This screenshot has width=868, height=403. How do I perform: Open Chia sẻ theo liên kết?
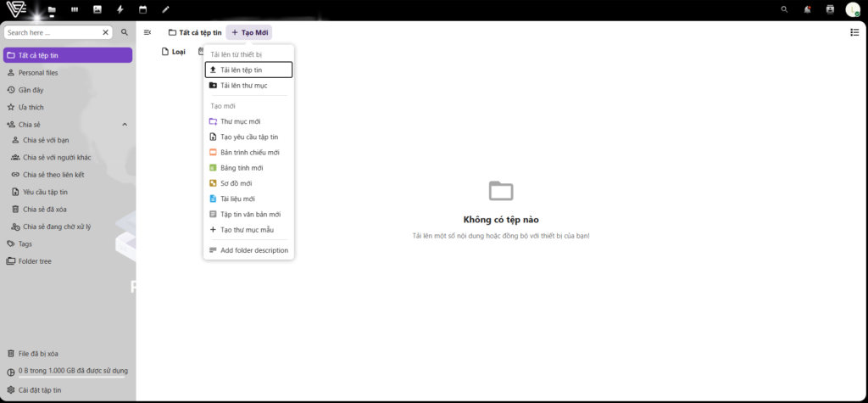70,175
